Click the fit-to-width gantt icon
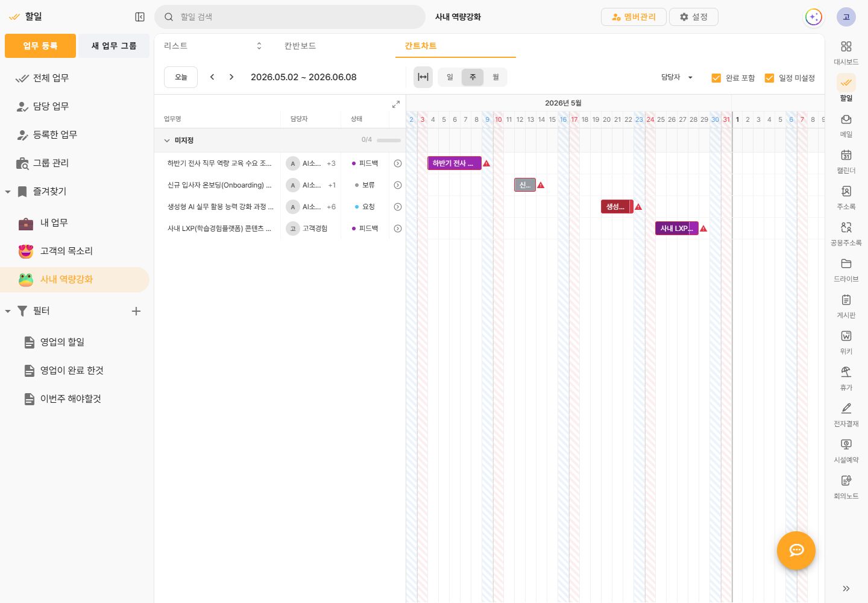The height and width of the screenshot is (603, 868). (x=423, y=77)
